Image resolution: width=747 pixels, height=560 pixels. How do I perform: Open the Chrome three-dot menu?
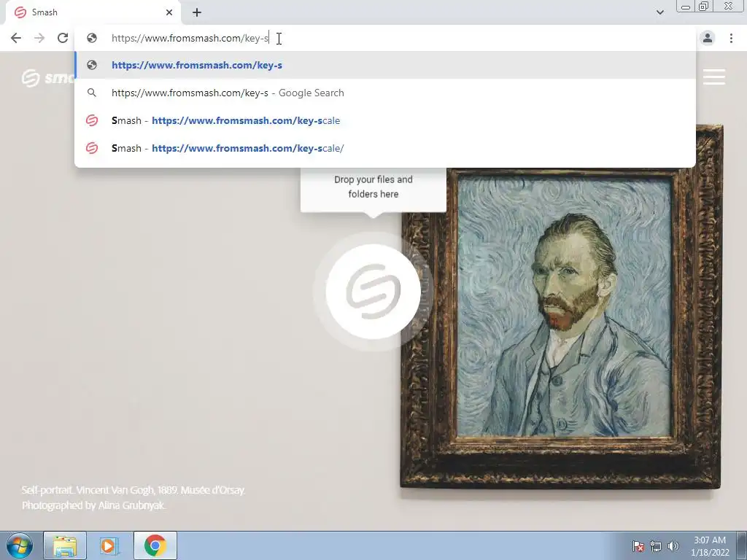731,38
